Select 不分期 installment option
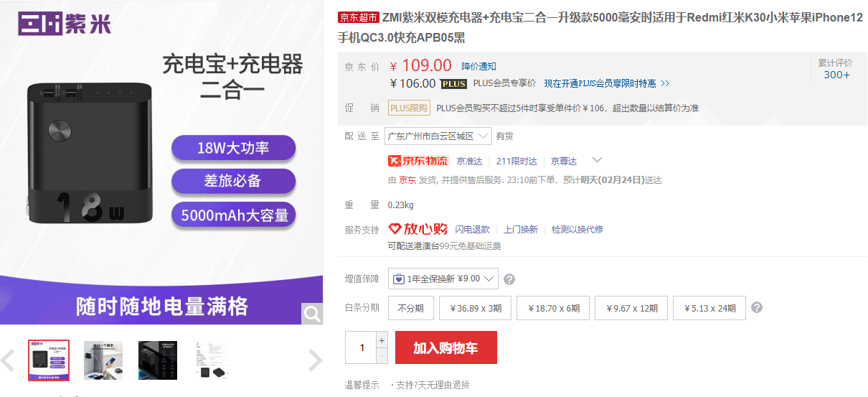Screen dimensions: 868x397 pyautogui.click(x=411, y=309)
